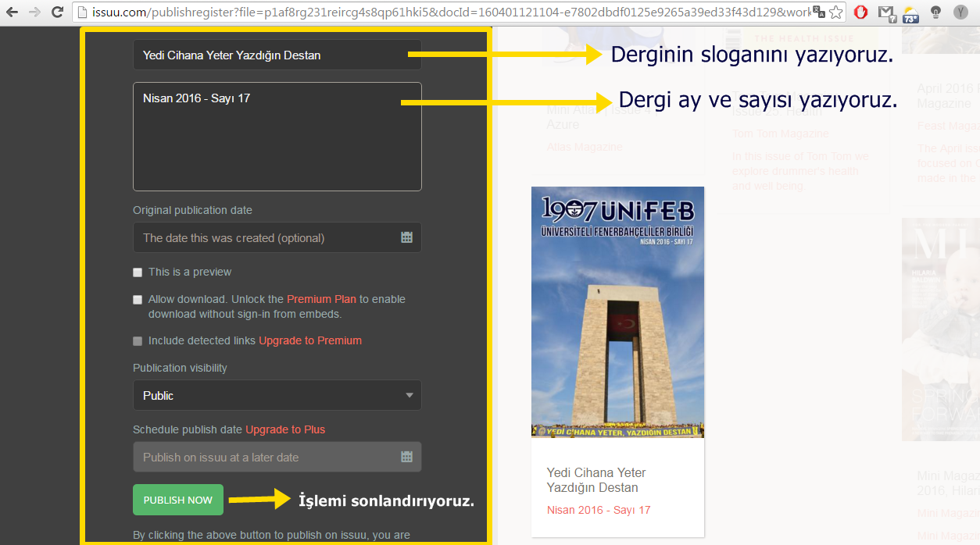The height and width of the screenshot is (545, 980).
Task: Enable the 'This is a preview' checkbox
Action: pos(138,272)
